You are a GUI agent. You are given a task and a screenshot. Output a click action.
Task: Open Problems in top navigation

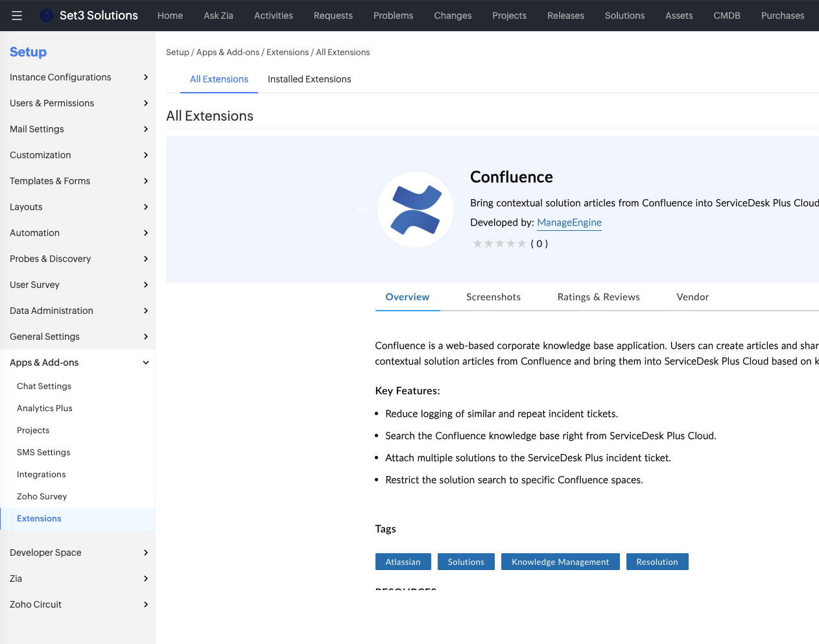393,16
